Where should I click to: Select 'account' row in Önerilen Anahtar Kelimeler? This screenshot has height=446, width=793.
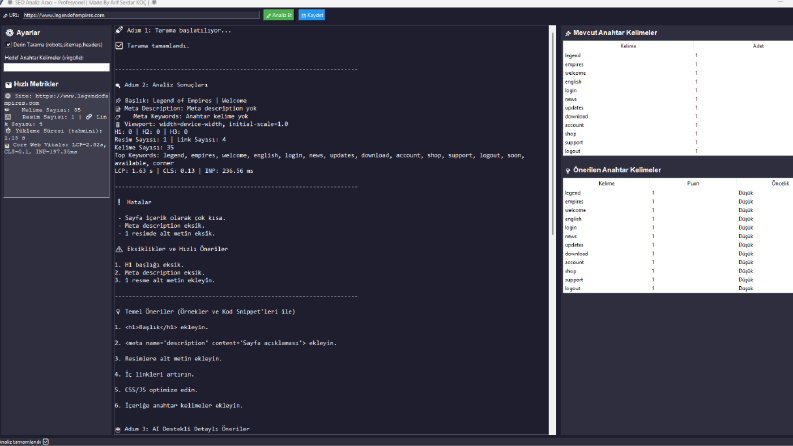[678, 262]
